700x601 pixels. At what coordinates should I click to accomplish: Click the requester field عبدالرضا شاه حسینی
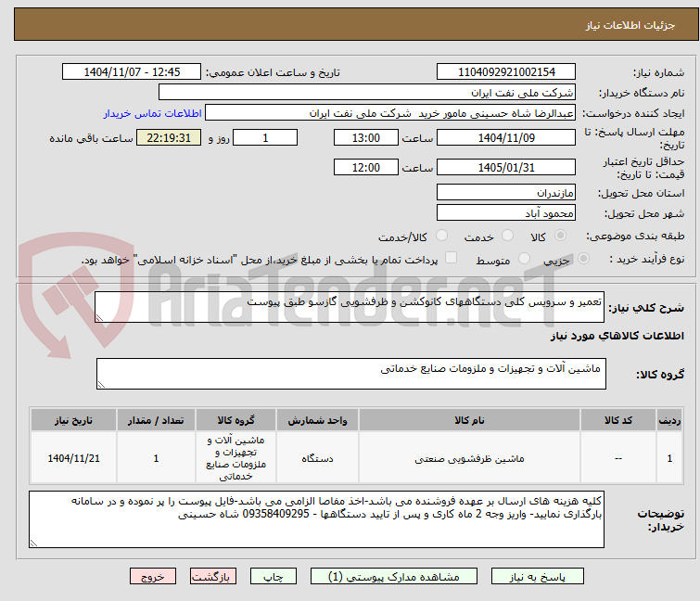[390, 113]
